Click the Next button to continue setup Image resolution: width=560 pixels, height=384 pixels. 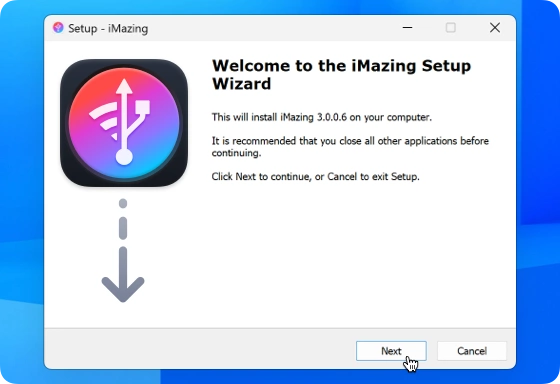(x=391, y=351)
